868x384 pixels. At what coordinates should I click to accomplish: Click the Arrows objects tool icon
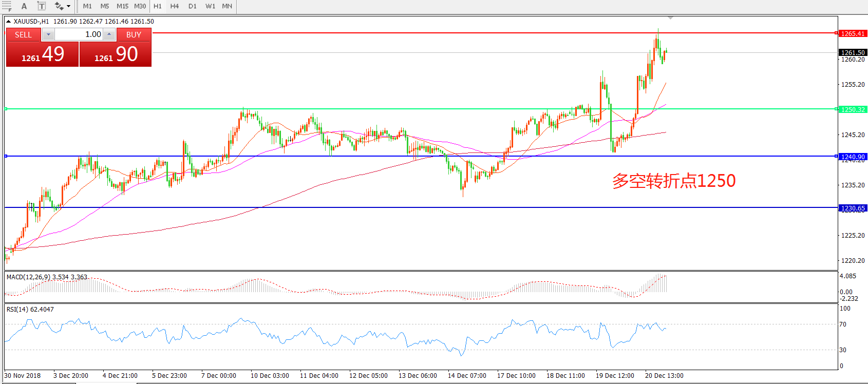pos(59,6)
